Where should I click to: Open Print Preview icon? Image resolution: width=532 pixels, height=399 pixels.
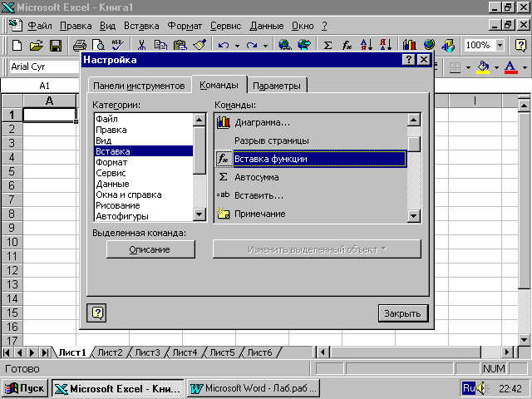(x=98, y=45)
